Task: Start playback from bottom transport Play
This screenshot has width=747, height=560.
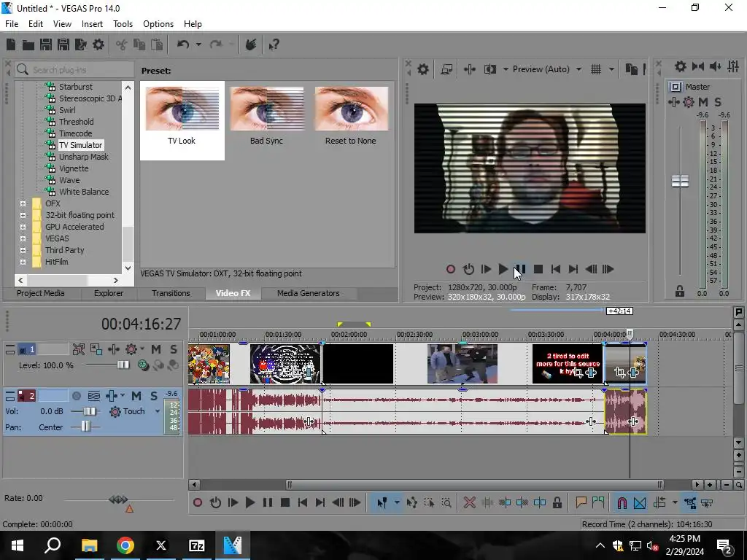Action: [249, 502]
